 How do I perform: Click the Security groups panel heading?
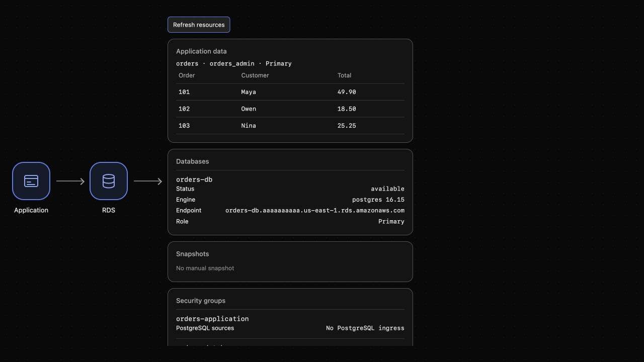point(201,301)
